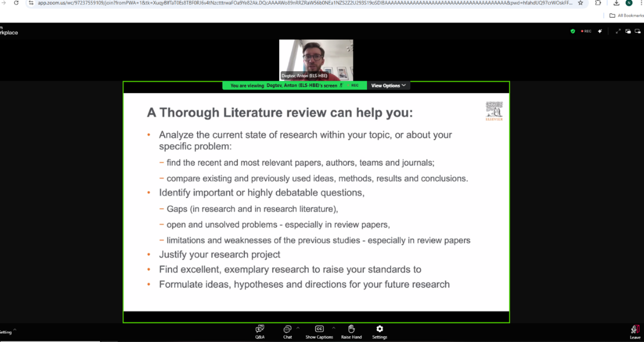Click the 'limitations and weaknesses of the previous studies' line

tap(318, 240)
